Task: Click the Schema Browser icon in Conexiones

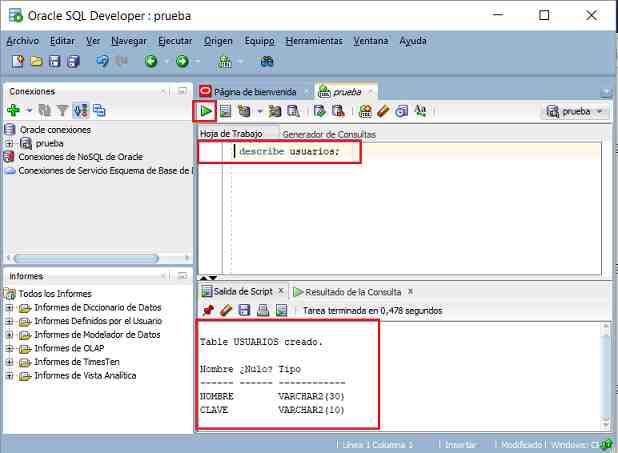Action: (x=99, y=110)
